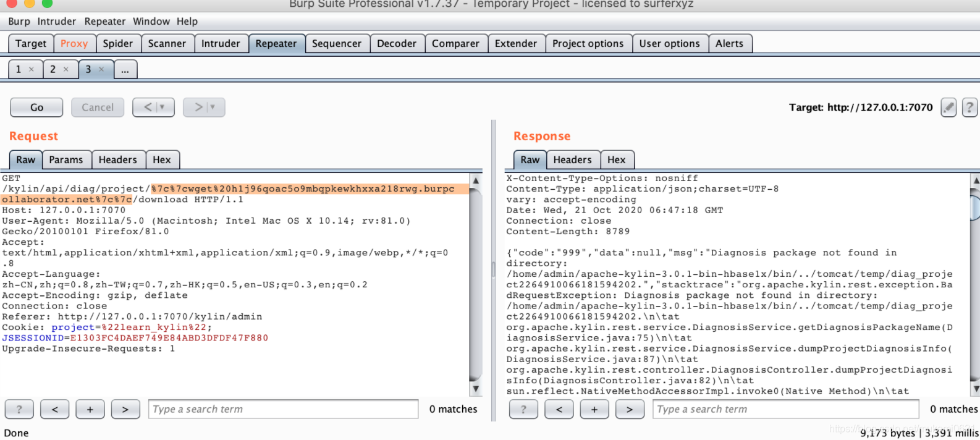Switch to the Extender tab

pyautogui.click(x=516, y=44)
